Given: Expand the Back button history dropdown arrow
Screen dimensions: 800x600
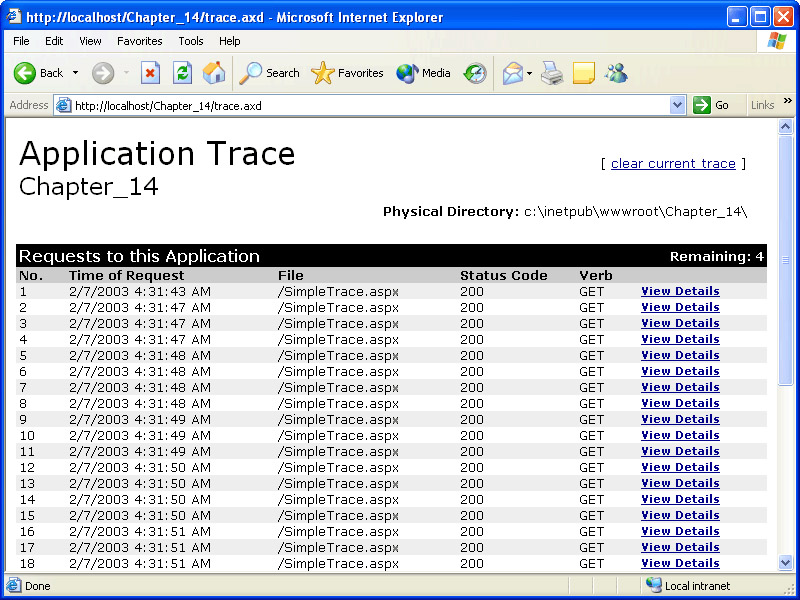Looking at the screenshot, I should [75, 73].
